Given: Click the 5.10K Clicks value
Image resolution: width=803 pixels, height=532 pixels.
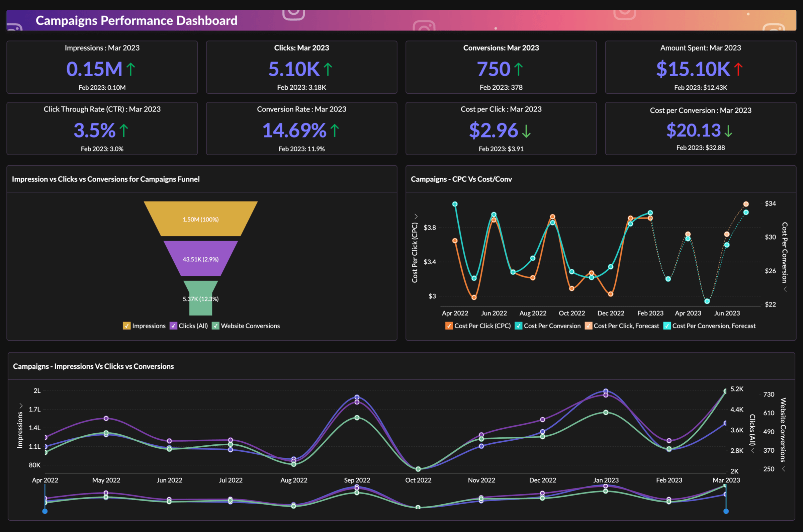Looking at the screenshot, I should tap(294, 69).
